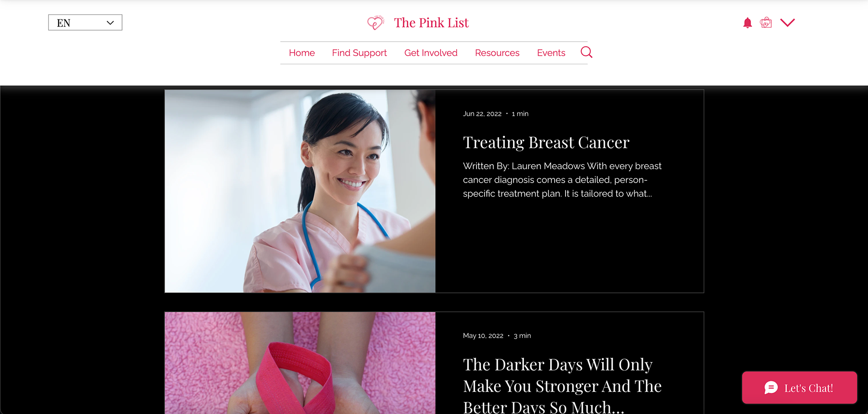Click the Treating Breast Cancer excerpt text
Image resolution: width=868 pixels, height=414 pixels.
click(562, 180)
